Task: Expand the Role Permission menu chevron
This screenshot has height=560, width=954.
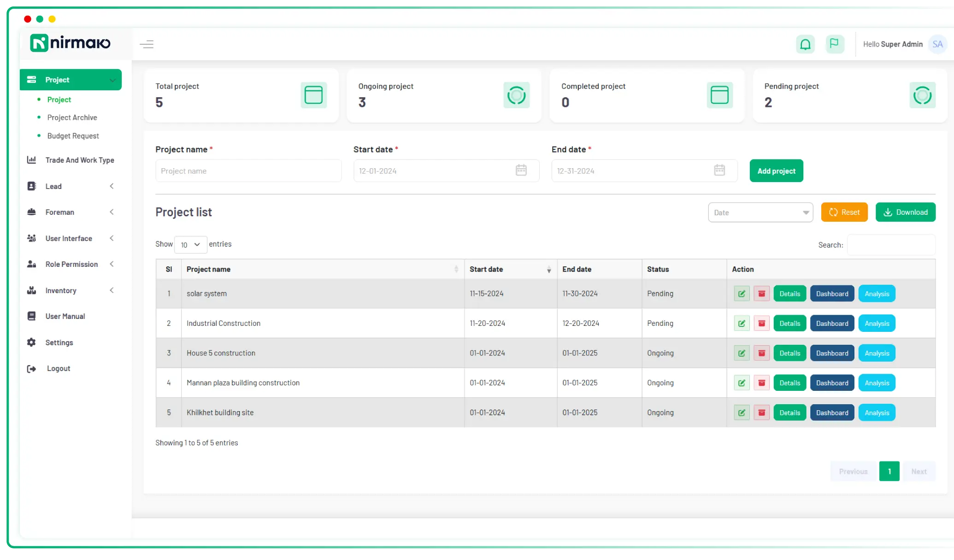Action: (x=112, y=264)
